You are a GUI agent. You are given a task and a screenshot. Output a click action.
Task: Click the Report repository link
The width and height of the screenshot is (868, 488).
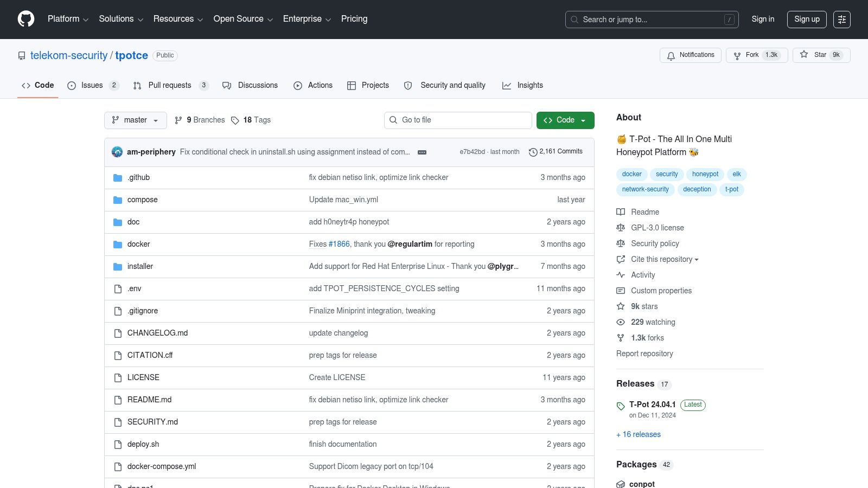[644, 354]
